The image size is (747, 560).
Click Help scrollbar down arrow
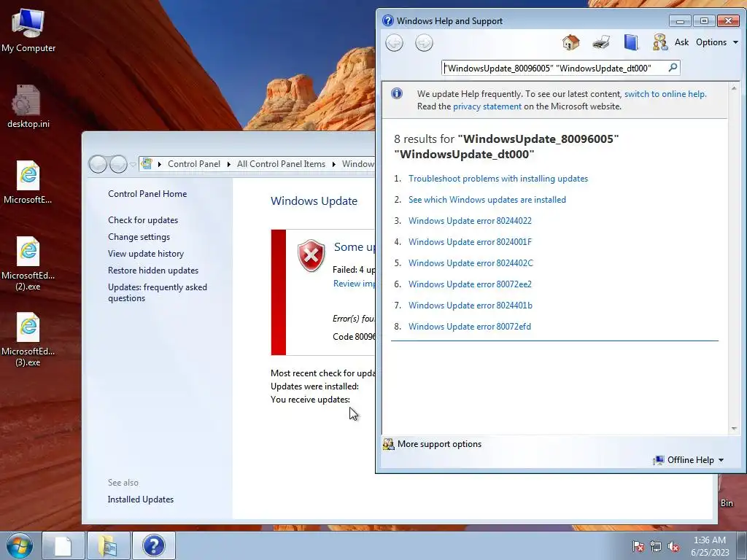tap(734, 429)
